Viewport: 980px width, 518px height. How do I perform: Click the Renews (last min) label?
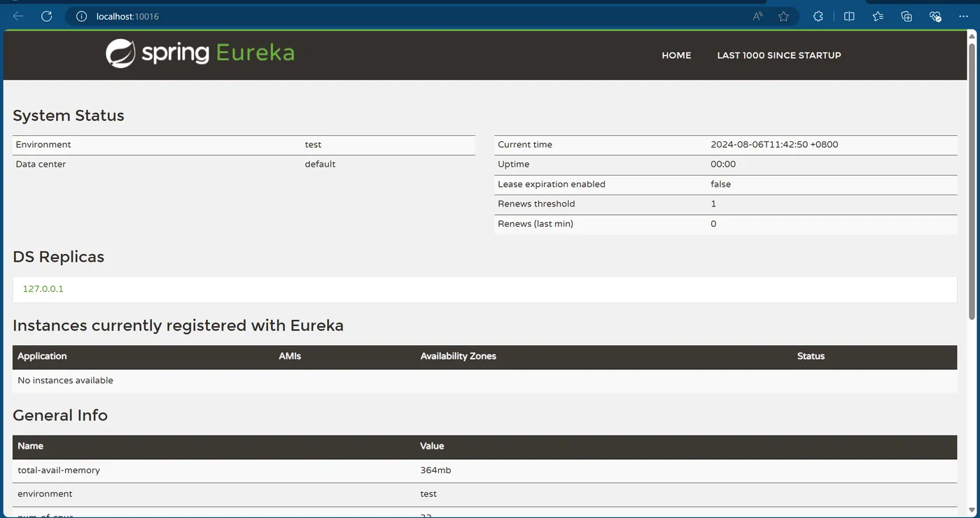[535, 224]
